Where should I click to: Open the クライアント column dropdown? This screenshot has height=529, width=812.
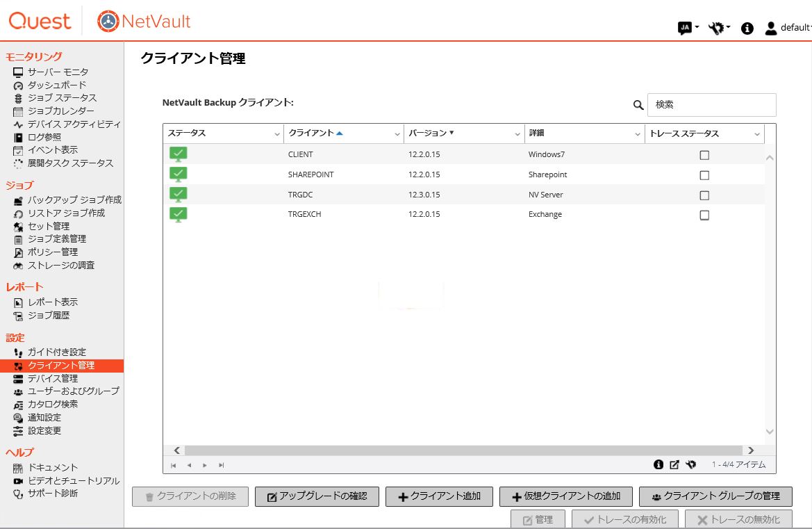[397, 134]
